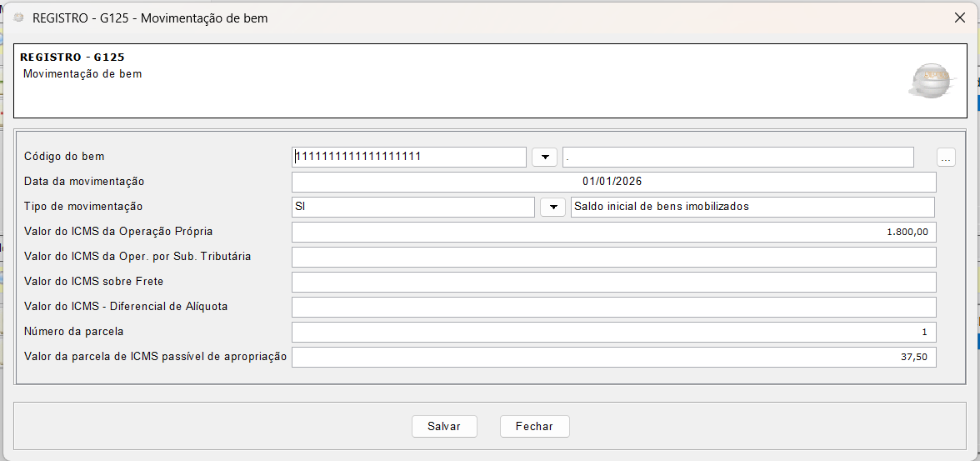The width and height of the screenshot is (980, 461).
Task: Select the Valor da parcela de ICMS field
Action: coord(613,357)
